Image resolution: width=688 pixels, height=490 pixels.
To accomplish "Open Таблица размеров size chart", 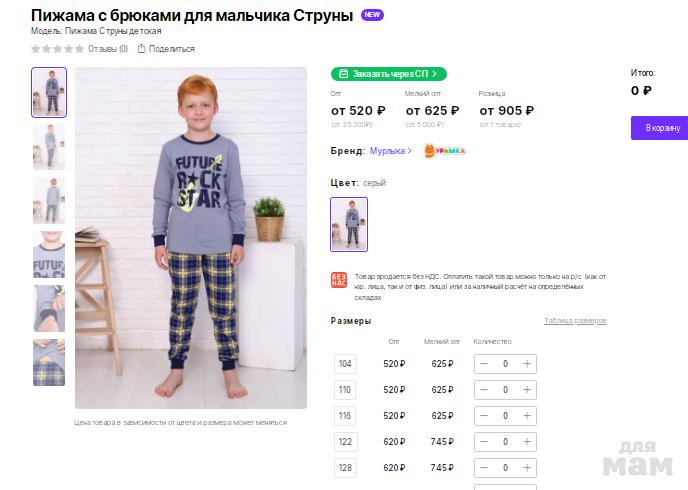I will [x=575, y=321].
